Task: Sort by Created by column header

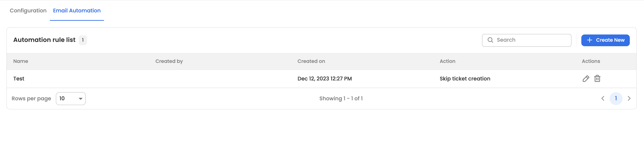Action: pos(169,61)
